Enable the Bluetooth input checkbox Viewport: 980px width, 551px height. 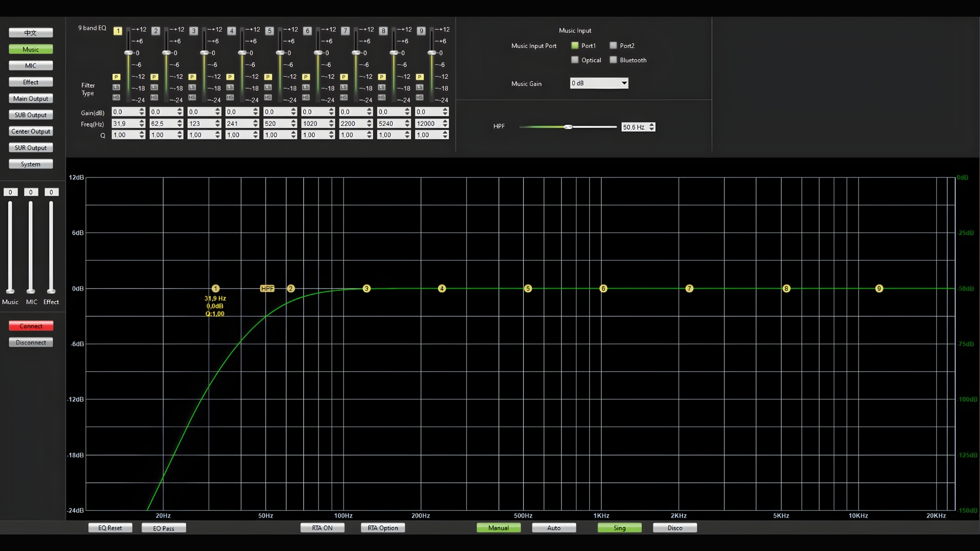coord(613,60)
